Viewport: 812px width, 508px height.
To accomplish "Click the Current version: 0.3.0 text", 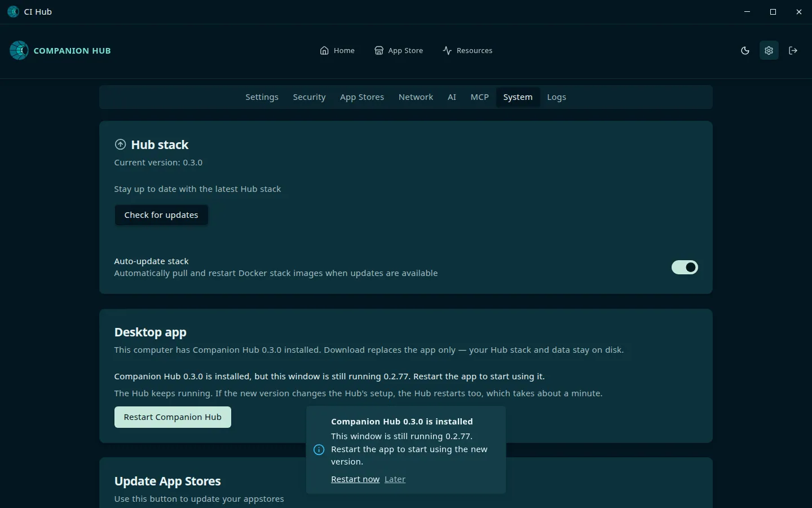I will pyautogui.click(x=158, y=163).
